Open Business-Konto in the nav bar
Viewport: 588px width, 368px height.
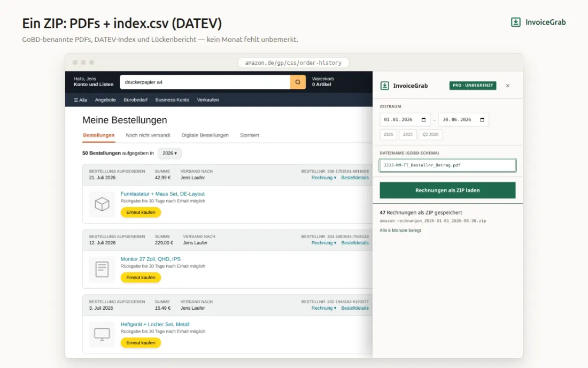pos(172,100)
